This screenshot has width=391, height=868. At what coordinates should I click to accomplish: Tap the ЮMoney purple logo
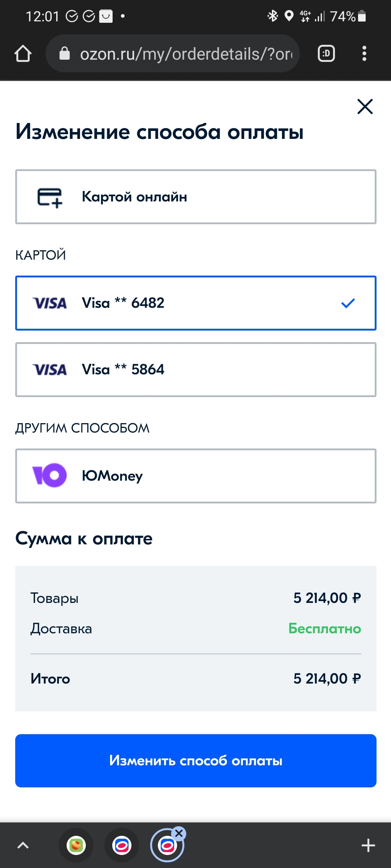click(50, 475)
